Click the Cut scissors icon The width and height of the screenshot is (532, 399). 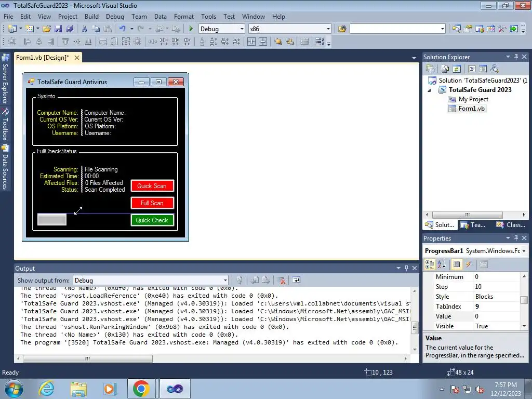[85, 29]
